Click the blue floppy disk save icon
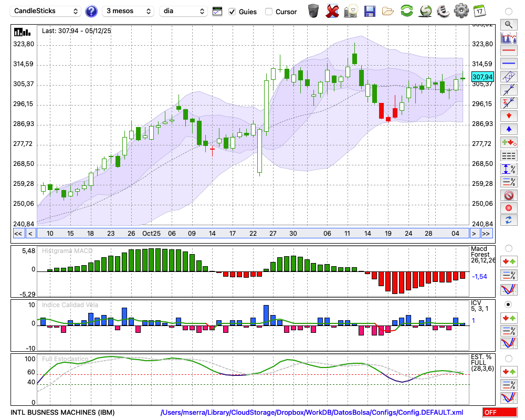Screen dimensions: 525x420 pyautogui.click(x=370, y=11)
